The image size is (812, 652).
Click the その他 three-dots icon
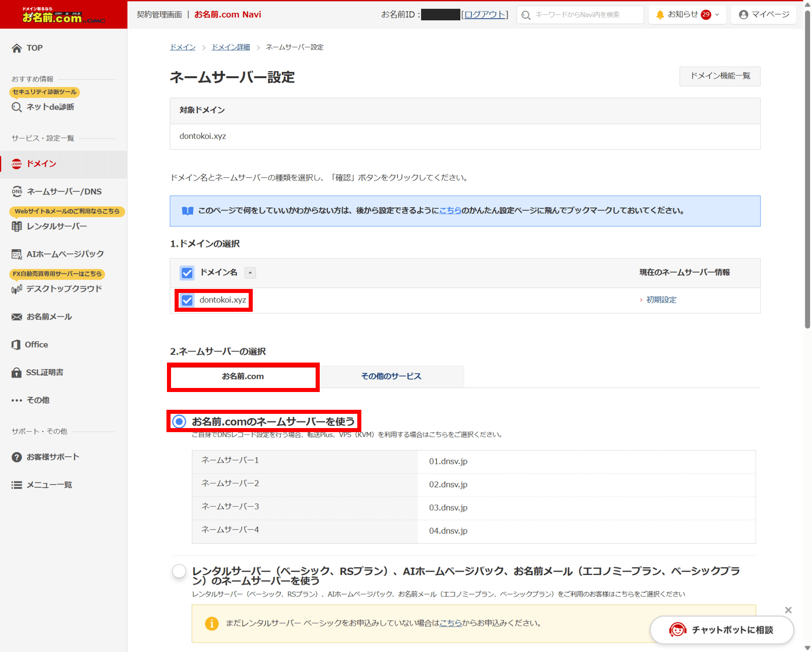pyautogui.click(x=17, y=400)
